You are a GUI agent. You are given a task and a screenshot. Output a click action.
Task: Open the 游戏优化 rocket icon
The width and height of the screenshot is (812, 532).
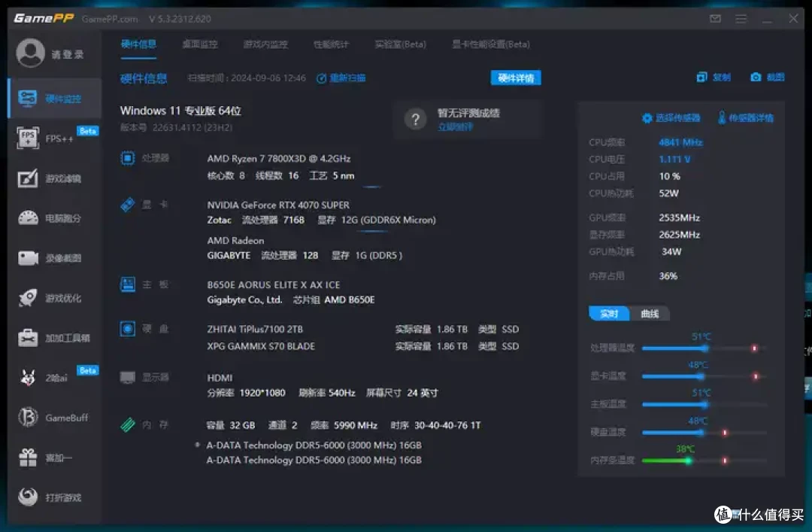[28, 298]
